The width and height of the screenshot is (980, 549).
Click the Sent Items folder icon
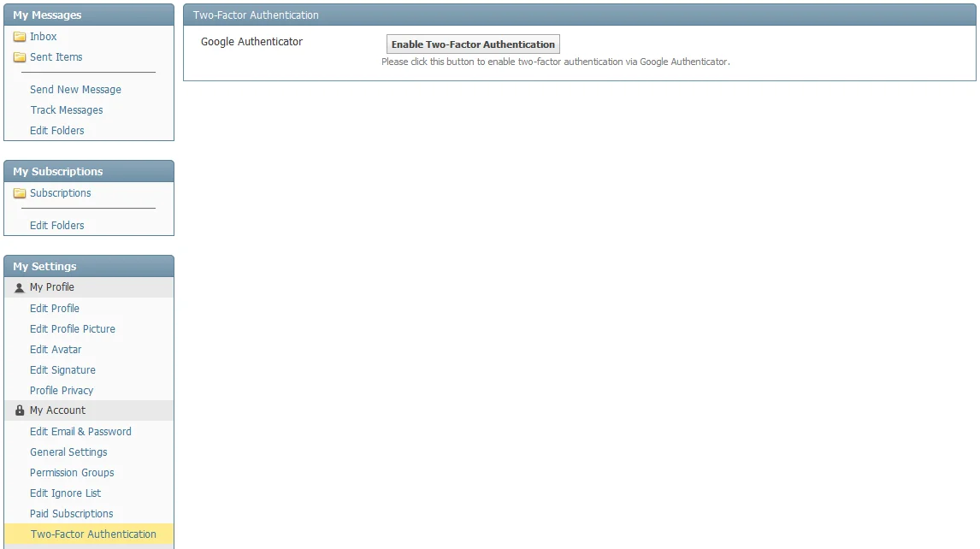tap(20, 57)
